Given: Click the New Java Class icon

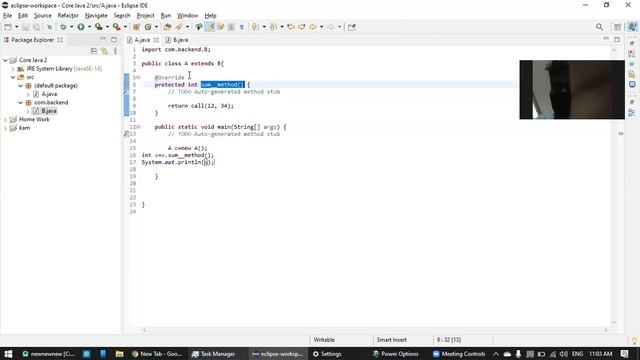Looking at the screenshot, I should (148, 27).
